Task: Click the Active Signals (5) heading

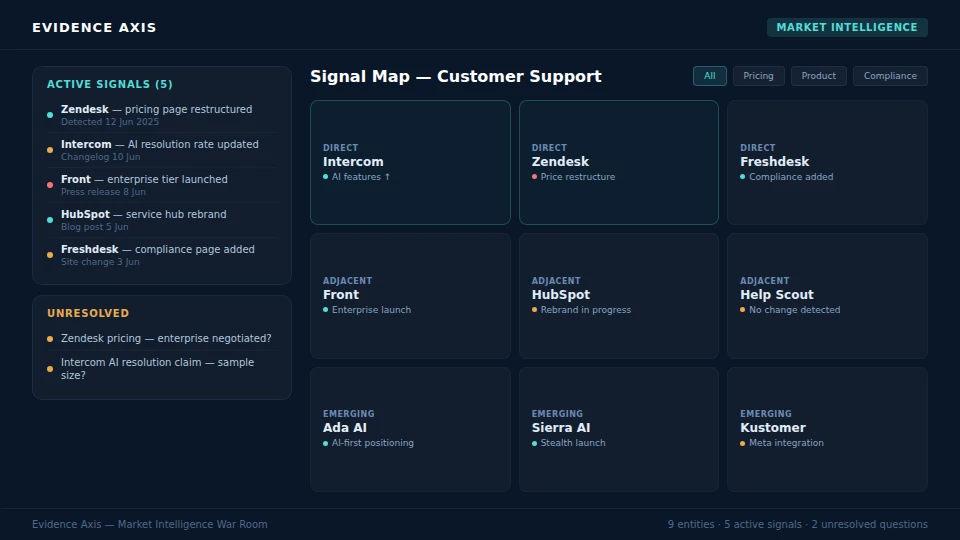Action: pos(110,84)
